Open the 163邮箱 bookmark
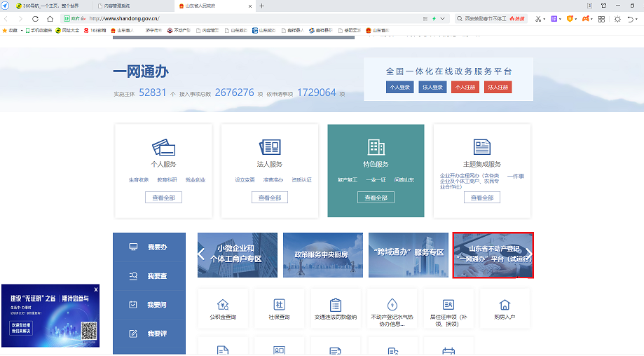 95,30
